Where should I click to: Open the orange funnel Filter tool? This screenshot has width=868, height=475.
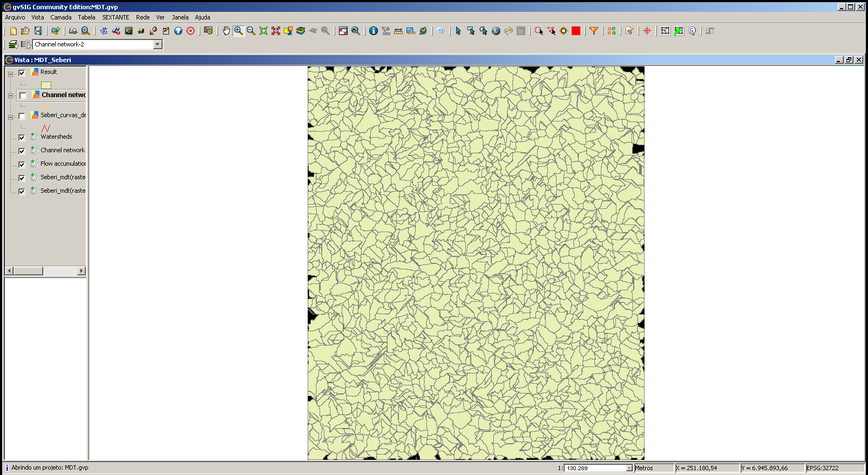click(x=594, y=31)
